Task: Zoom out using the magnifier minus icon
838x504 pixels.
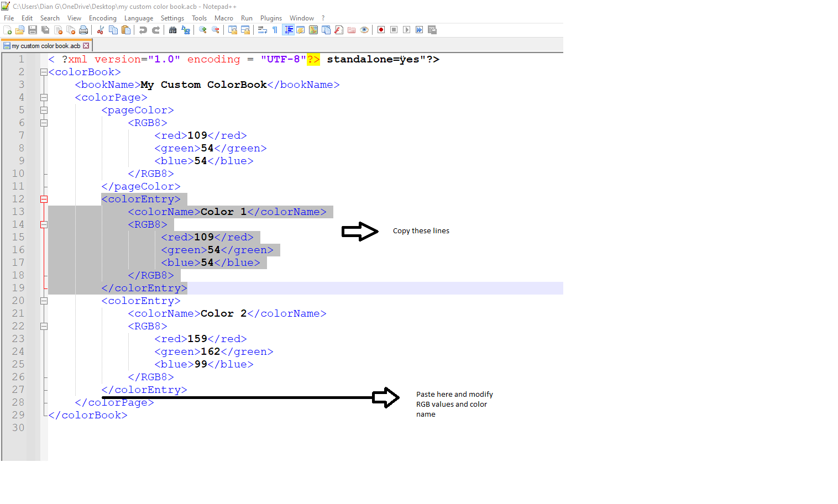Action: 216,30
